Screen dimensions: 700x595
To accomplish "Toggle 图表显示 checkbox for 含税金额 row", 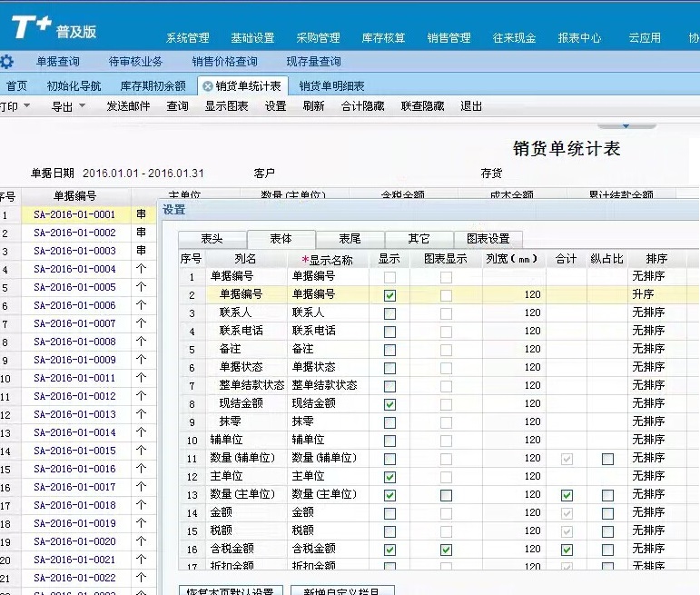I will pos(446,549).
